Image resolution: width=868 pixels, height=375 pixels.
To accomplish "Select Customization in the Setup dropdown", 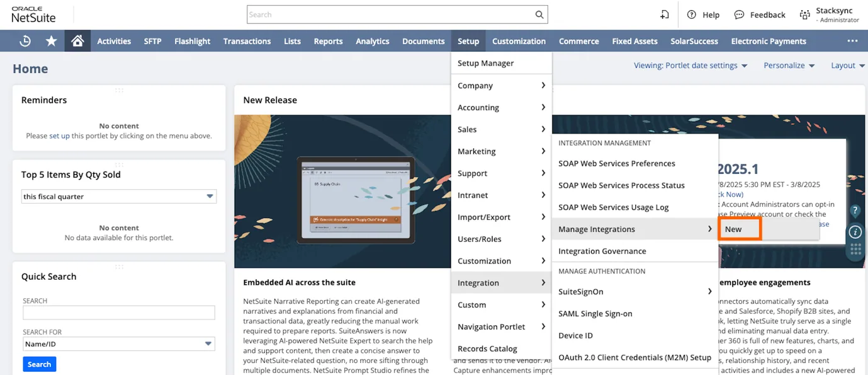I will tap(501, 261).
